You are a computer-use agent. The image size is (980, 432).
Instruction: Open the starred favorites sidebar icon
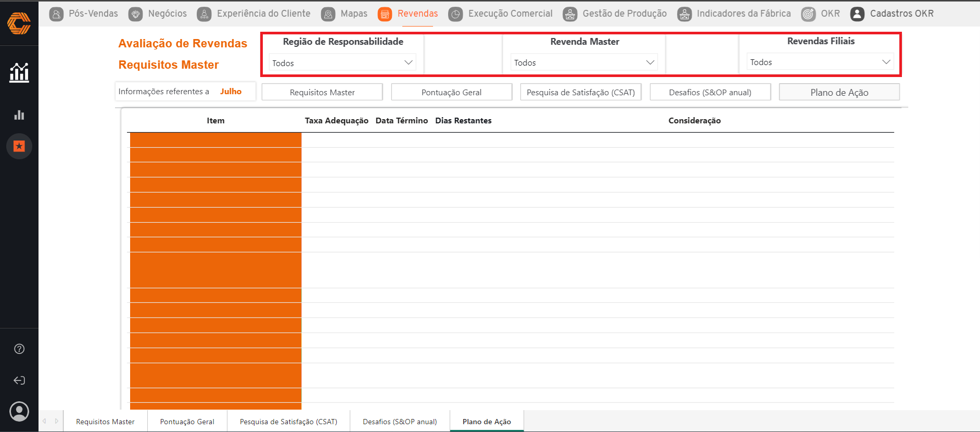[x=19, y=146]
